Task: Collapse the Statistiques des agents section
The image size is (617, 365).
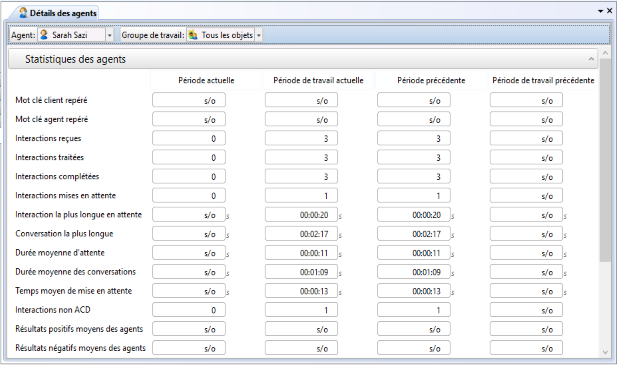Action: (591, 59)
